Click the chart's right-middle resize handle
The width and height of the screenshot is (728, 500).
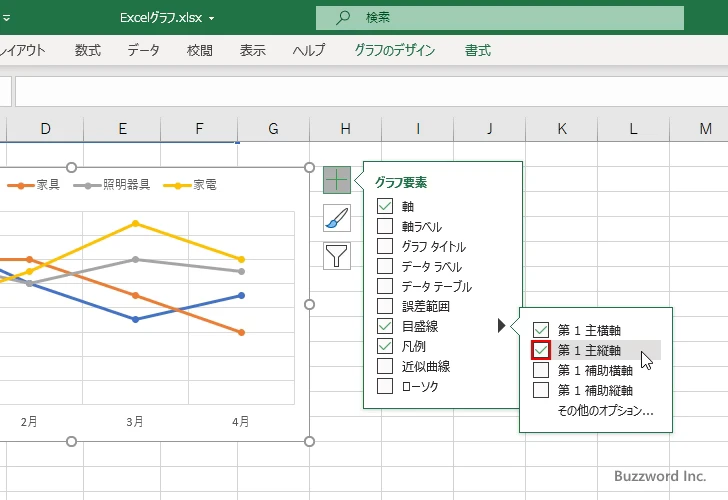click(x=310, y=304)
